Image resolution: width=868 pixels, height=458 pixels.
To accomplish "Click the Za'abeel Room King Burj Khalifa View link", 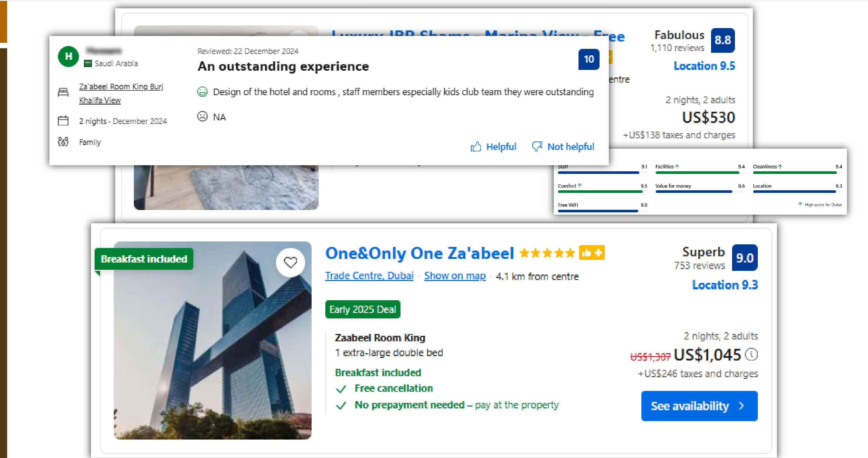I will [x=121, y=93].
